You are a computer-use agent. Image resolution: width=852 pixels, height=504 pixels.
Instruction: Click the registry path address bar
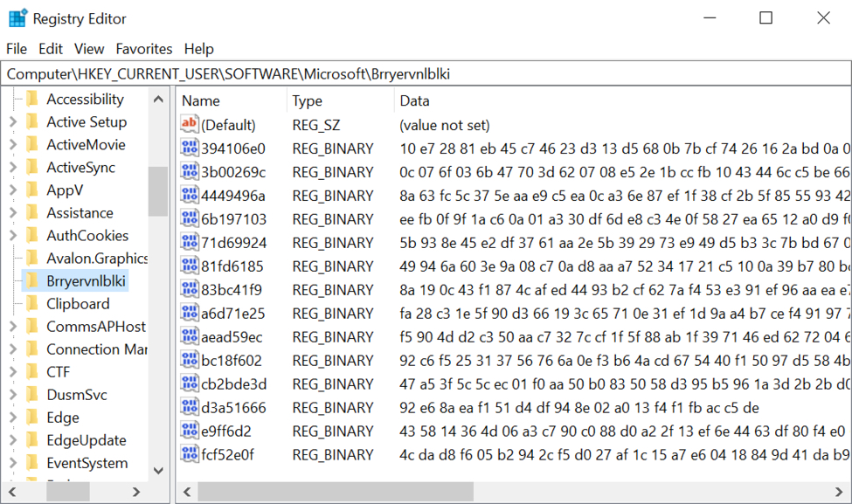[426, 74]
